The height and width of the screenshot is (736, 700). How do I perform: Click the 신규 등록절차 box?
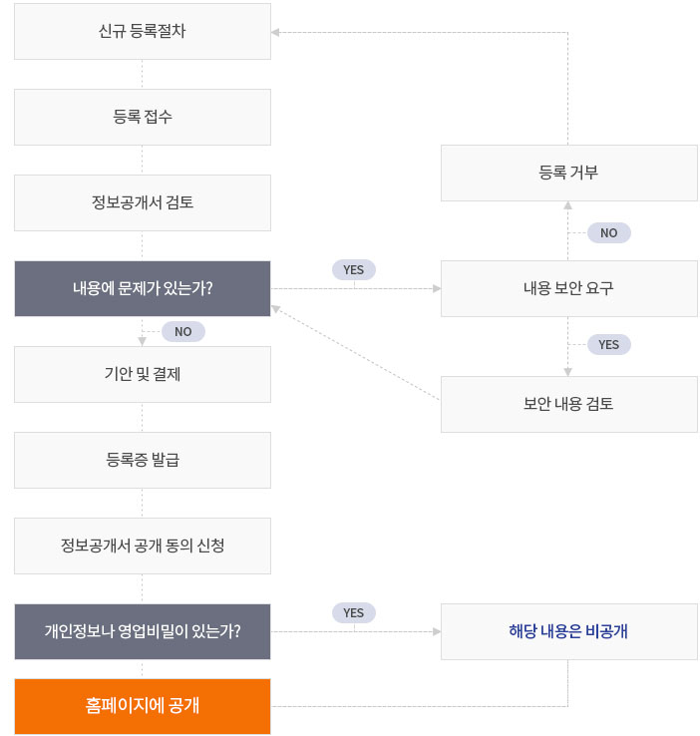143,32
